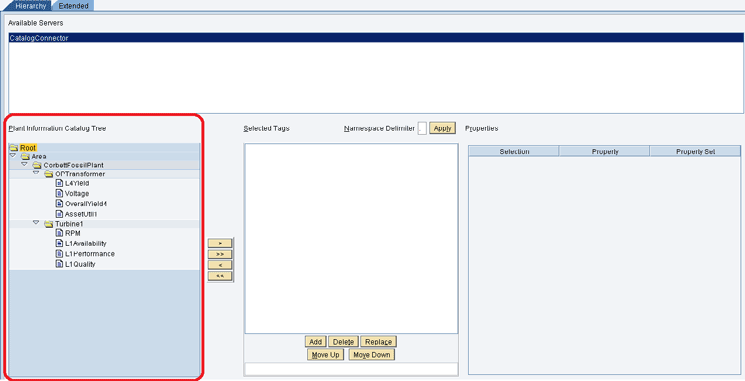Select CatalogConnector in Available Servers
Viewport: 745px width, 381px height.
(376, 38)
